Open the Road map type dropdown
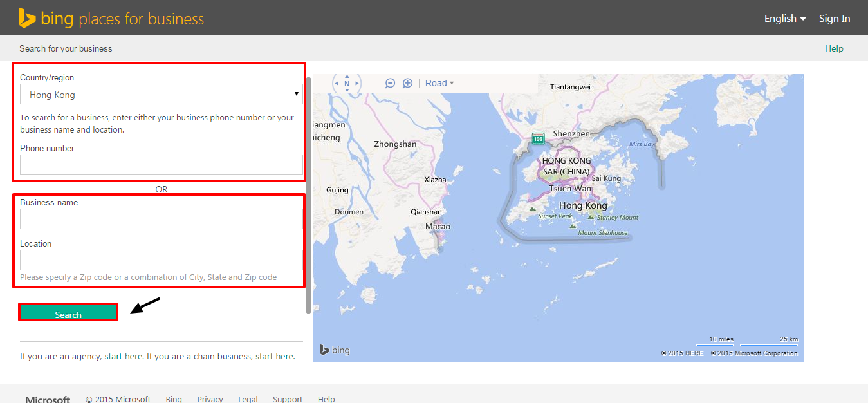Viewport: 868px width, 403px height. [439, 83]
